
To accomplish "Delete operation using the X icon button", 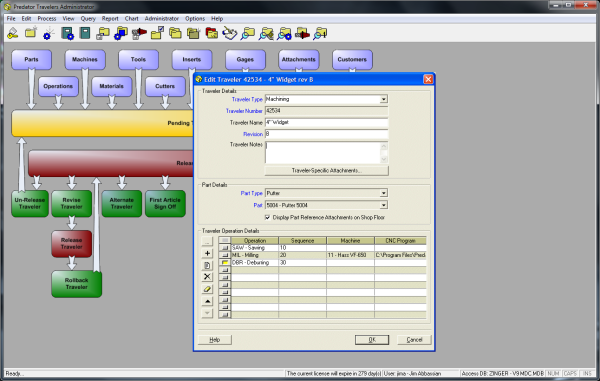I will 207,277.
